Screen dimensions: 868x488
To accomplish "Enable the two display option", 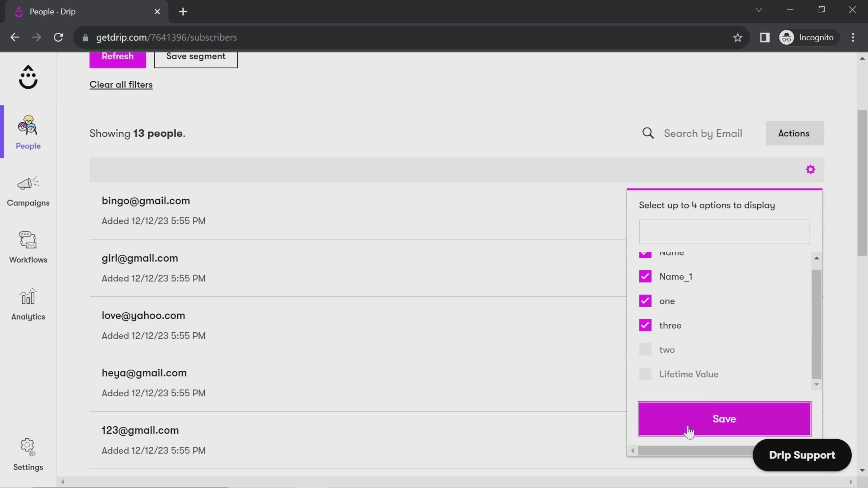I will [646, 350].
